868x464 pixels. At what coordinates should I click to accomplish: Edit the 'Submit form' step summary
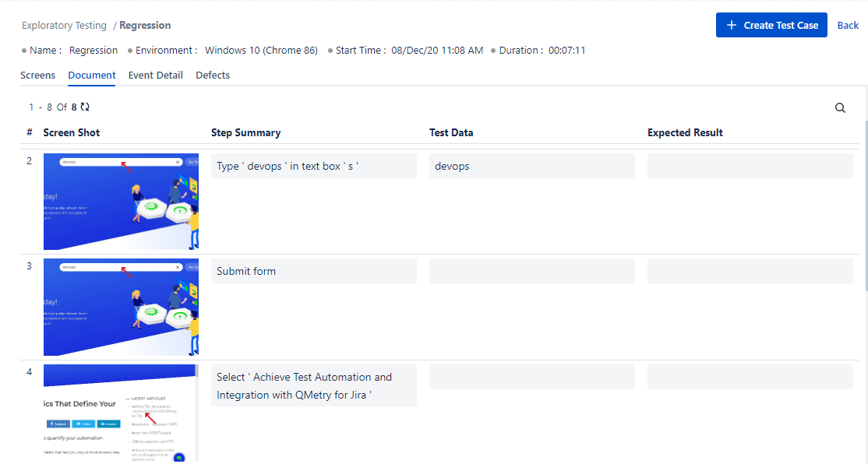[313, 270]
